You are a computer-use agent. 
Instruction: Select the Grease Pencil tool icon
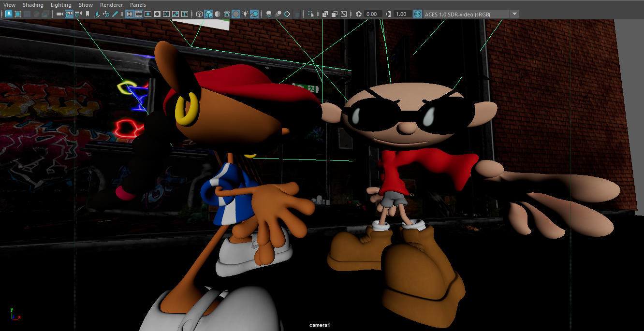coord(115,14)
